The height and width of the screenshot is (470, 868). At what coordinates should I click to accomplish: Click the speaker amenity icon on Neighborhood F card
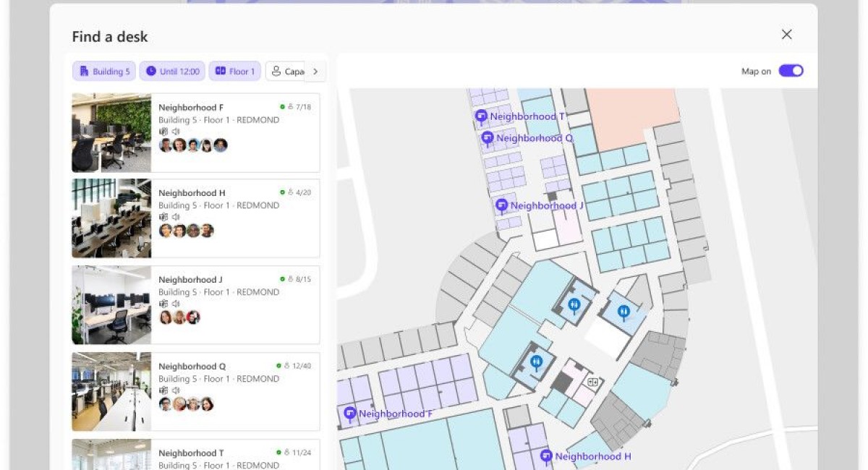175,131
